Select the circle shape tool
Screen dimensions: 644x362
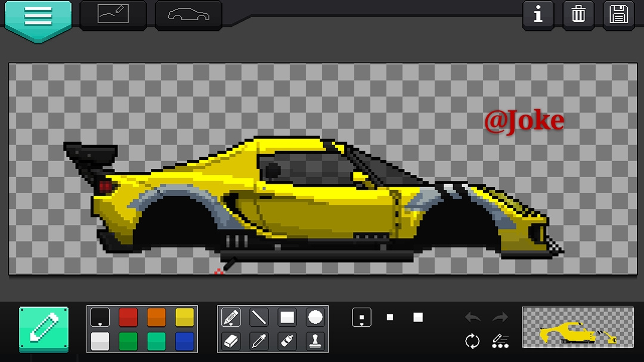tap(315, 318)
